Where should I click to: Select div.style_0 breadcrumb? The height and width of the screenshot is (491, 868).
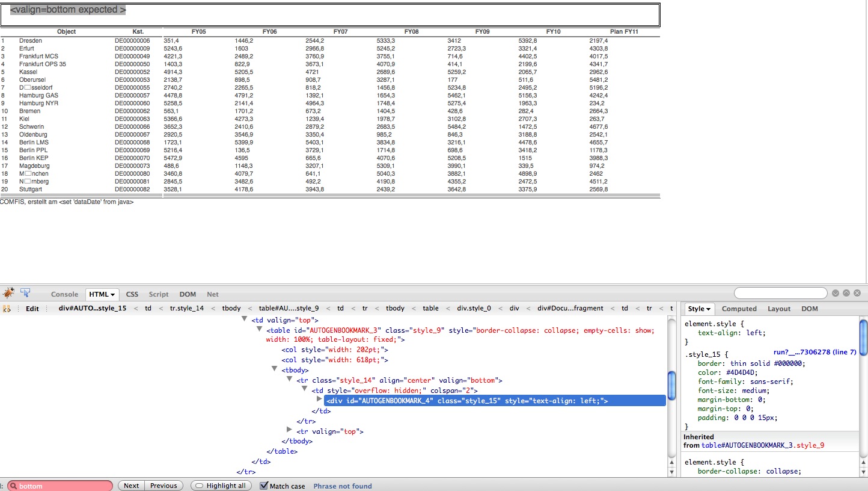coord(473,309)
